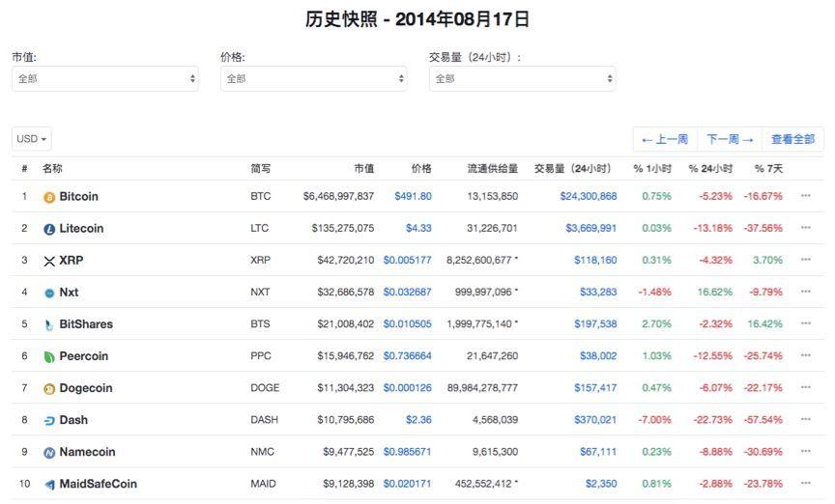Open the USD currency dropdown
The image size is (835, 504).
(x=32, y=139)
